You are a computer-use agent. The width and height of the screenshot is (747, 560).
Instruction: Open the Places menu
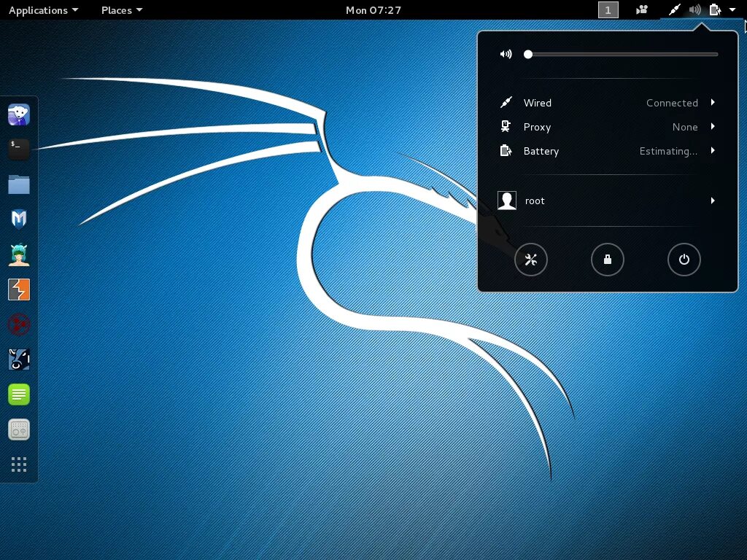[x=122, y=10]
